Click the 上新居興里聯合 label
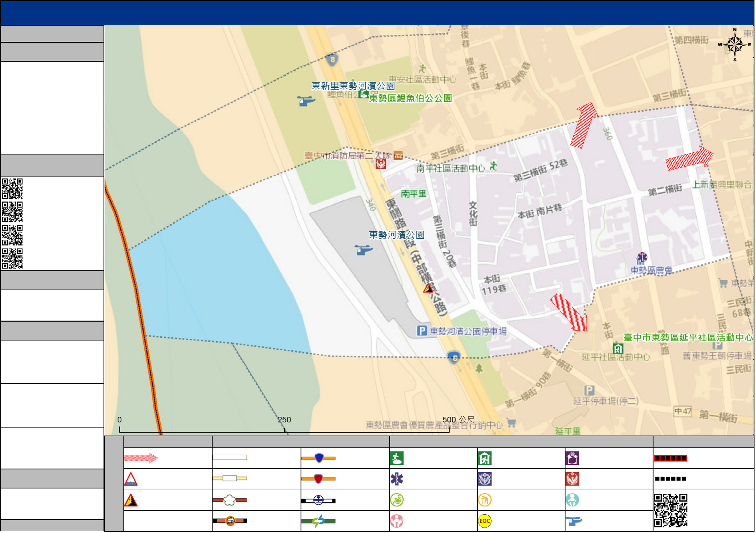This screenshot has width=756, height=533. pos(722,185)
